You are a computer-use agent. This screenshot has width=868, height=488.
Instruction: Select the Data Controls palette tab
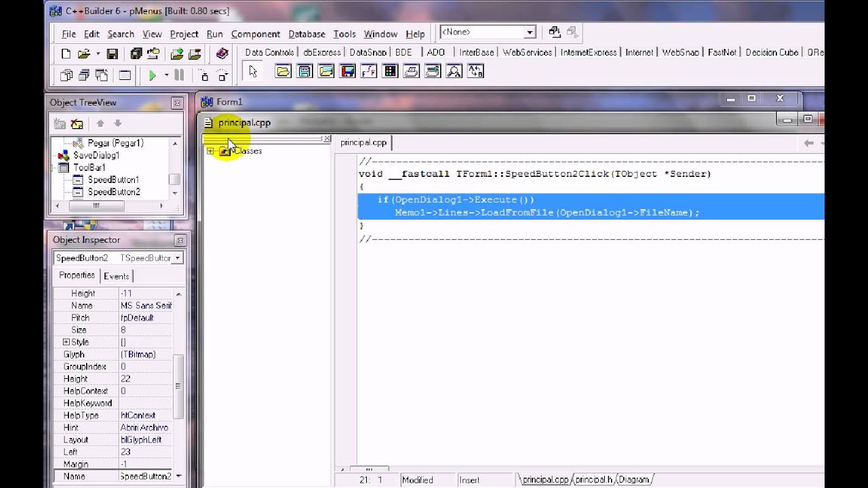[269, 52]
